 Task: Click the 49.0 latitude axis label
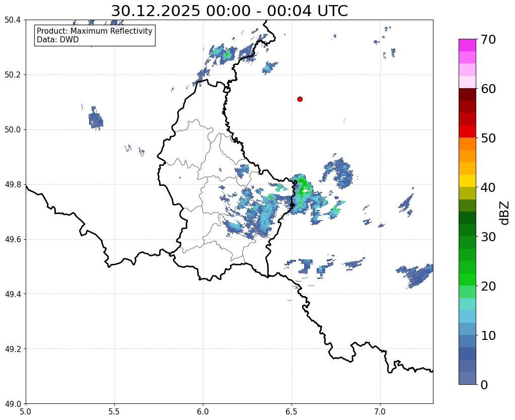pyautogui.click(x=13, y=403)
